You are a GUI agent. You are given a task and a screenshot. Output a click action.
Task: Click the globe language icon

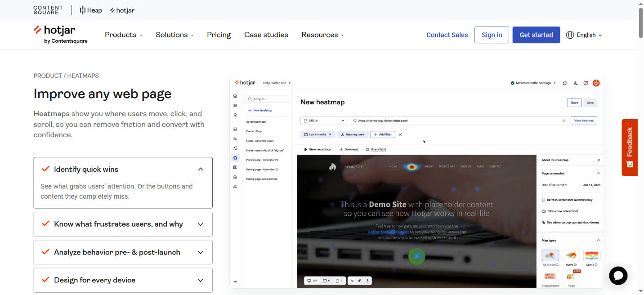click(x=570, y=35)
